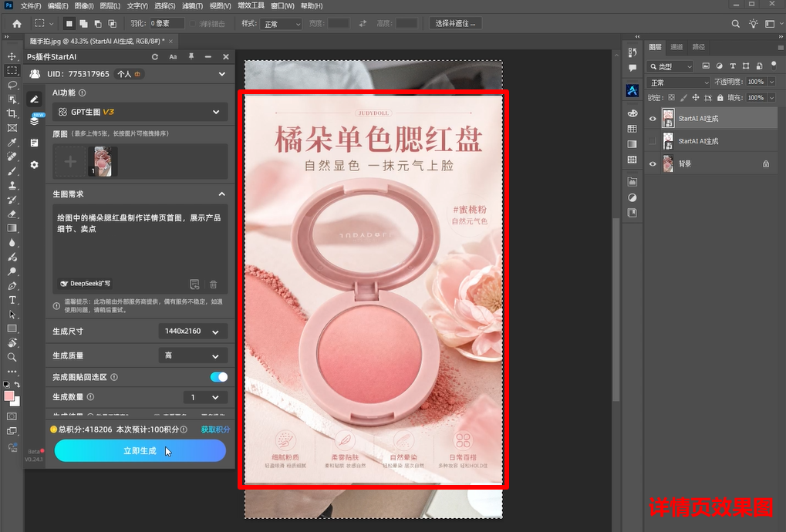This screenshot has width=786, height=532.
Task: Click the StartAI edit pencil tab icon
Action: [34, 99]
